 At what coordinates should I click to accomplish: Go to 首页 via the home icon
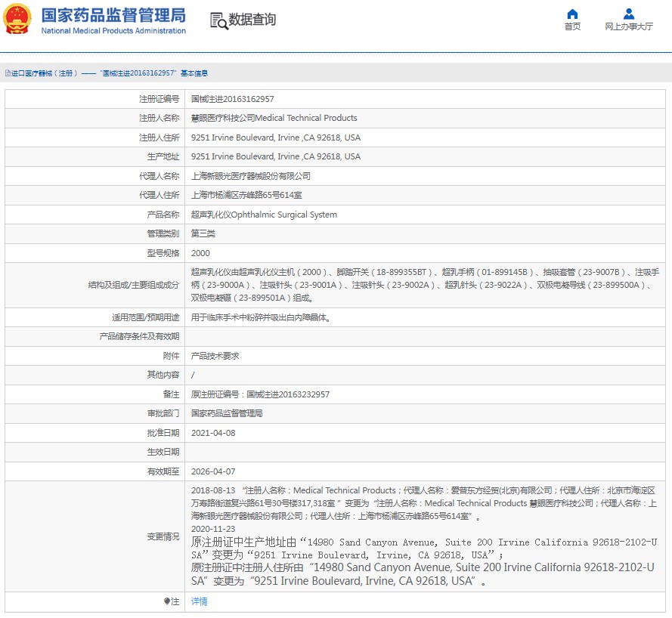pos(572,14)
